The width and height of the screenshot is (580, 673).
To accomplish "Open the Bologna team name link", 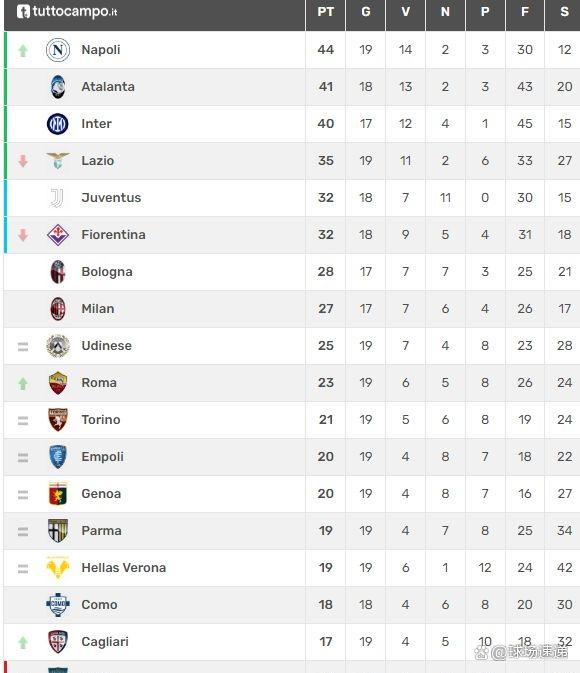I will click(107, 272).
